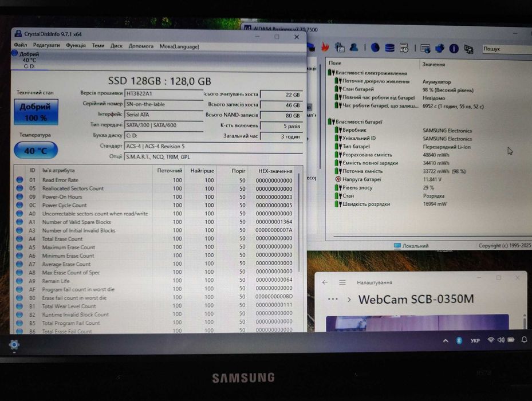Viewport: 532px width, 401px height.
Task: Open the hamburger menu in Налаштування
Action: (x=342, y=282)
